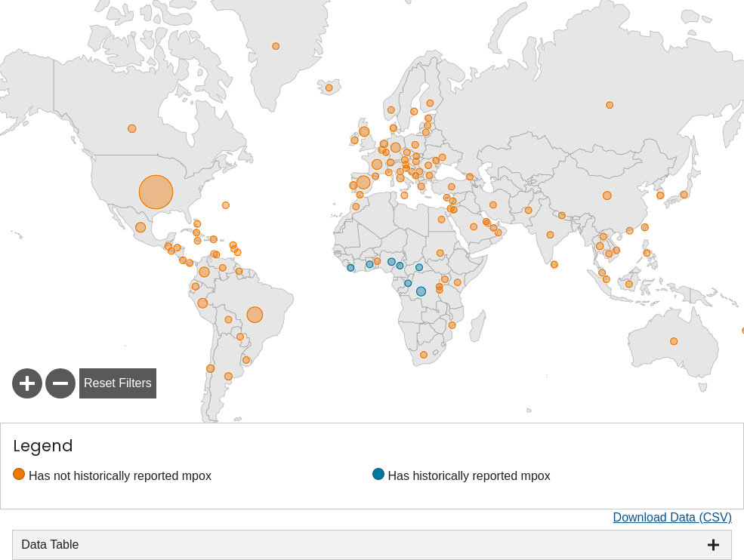
Task: Click orange legend circle for not historically reported
Action: click(19, 474)
